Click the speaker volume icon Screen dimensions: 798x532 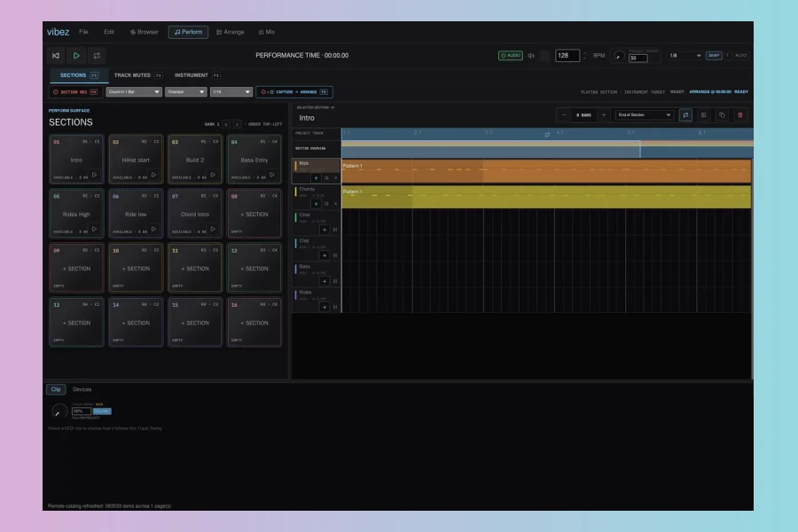click(x=531, y=56)
